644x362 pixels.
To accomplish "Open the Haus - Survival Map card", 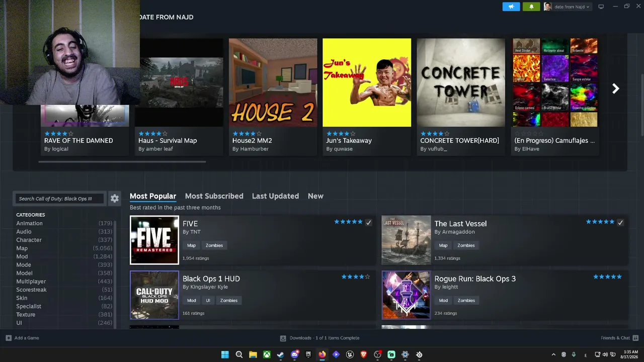I will tap(179, 97).
